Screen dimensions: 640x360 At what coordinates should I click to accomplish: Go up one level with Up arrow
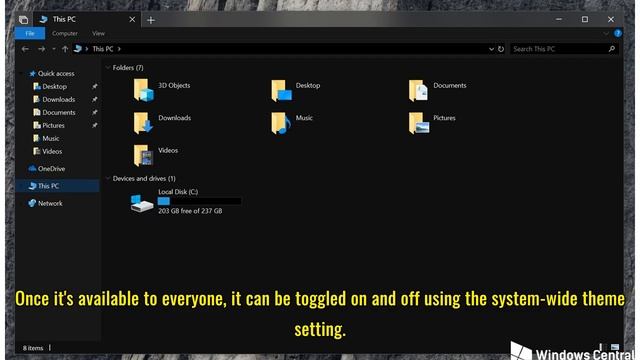(65, 49)
